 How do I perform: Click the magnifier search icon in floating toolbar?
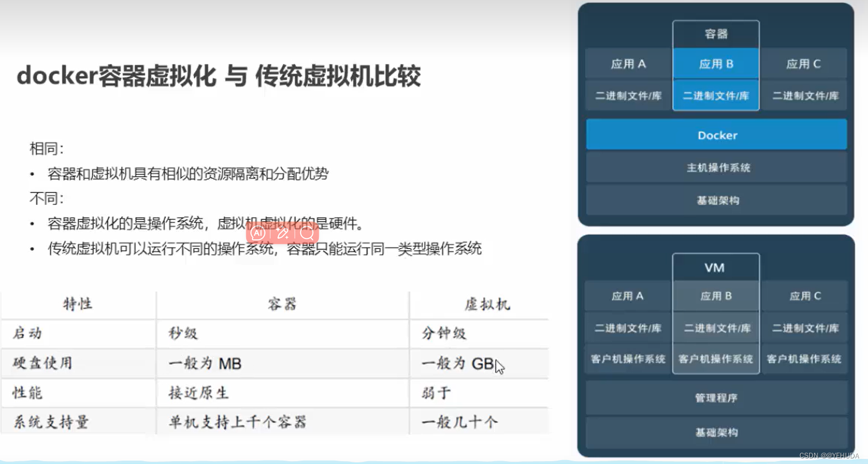[x=307, y=233]
